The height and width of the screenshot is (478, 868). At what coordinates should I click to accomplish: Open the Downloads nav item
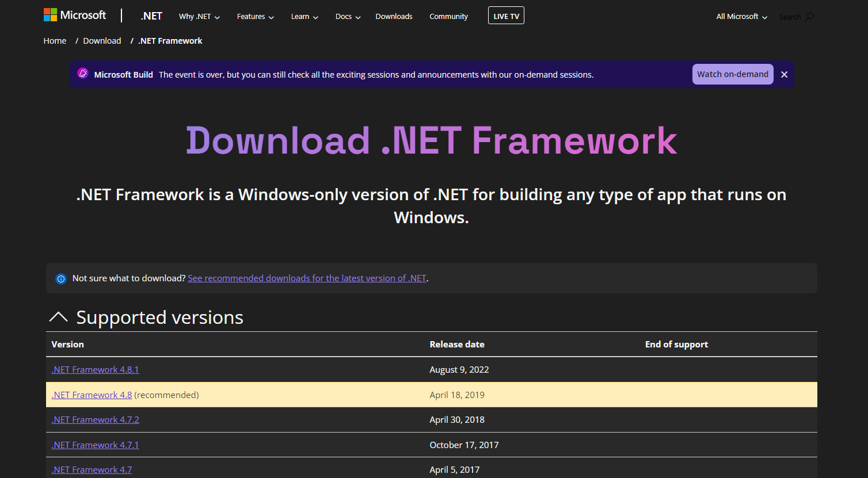pos(394,17)
